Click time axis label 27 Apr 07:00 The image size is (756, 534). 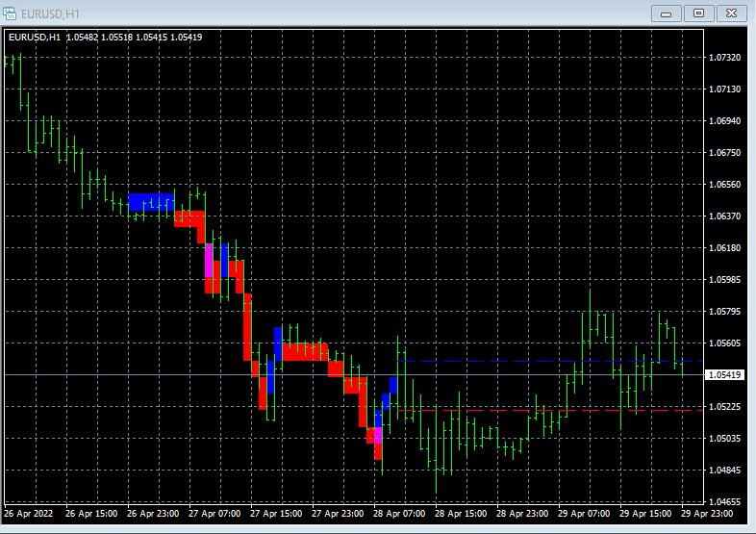214,514
